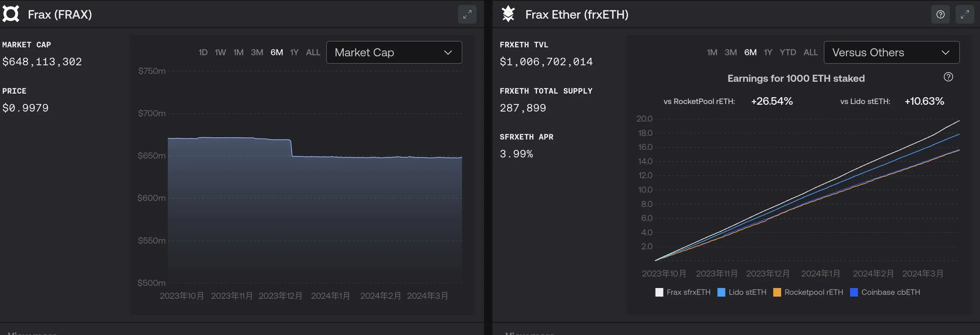980x335 pixels.
Task: Select 3M range on the earnings chart
Action: pyautogui.click(x=730, y=52)
